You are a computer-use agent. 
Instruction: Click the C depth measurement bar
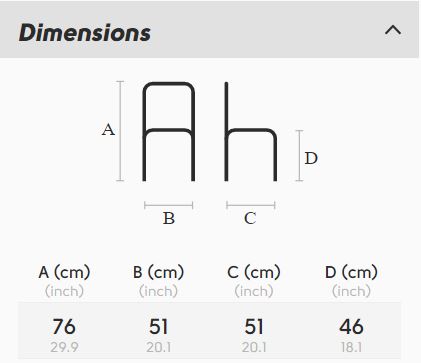(251, 205)
